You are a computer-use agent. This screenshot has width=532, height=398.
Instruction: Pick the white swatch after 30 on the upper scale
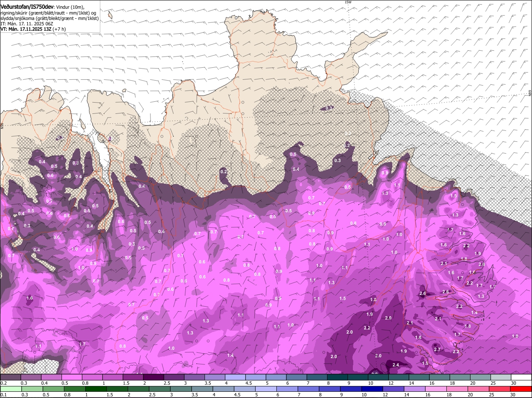click(x=521, y=377)
